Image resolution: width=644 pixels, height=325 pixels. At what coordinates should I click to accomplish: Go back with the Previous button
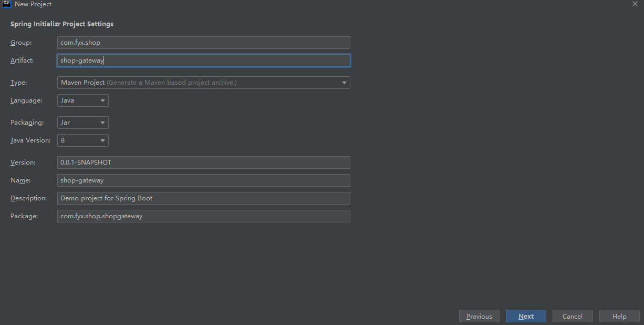pos(479,316)
